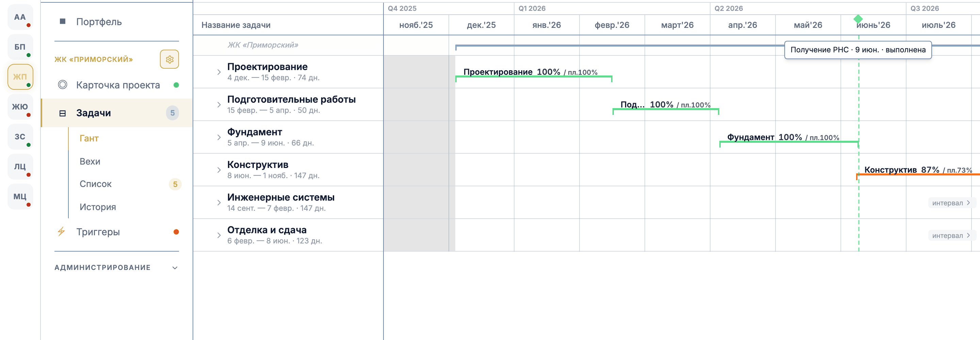The height and width of the screenshot is (340, 980).
Task: Open the ЖЮ project avatar
Action: pyautogui.click(x=20, y=106)
